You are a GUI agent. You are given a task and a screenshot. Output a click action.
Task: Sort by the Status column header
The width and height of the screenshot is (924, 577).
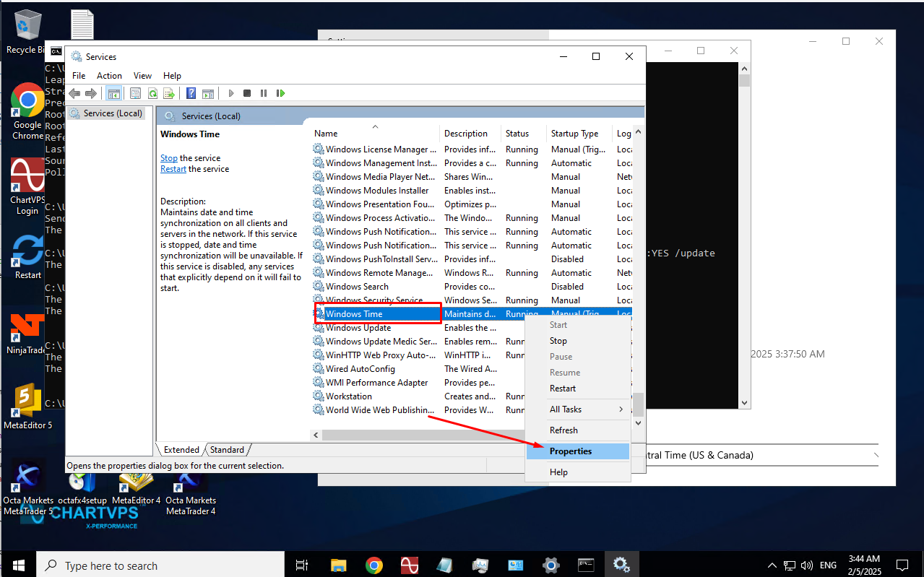click(524, 134)
